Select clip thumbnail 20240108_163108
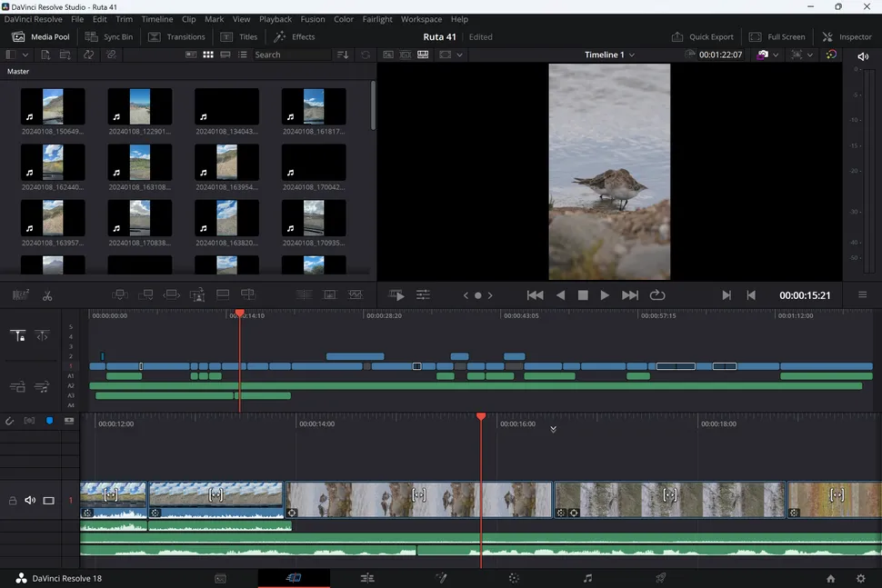This screenshot has width=882, height=588. (x=139, y=163)
